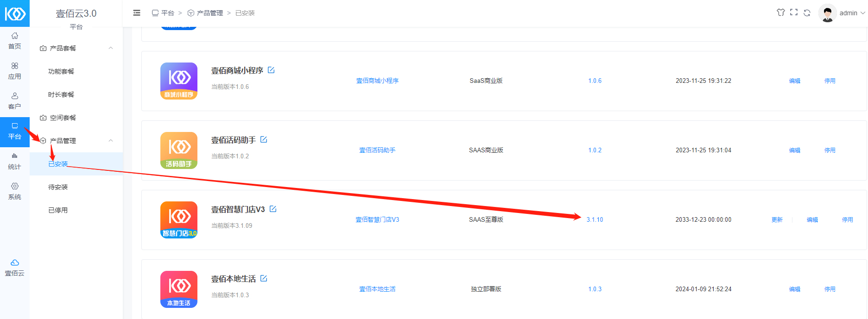
Task: Click the 壹佰云 logo at top left
Action: [x=15, y=13]
